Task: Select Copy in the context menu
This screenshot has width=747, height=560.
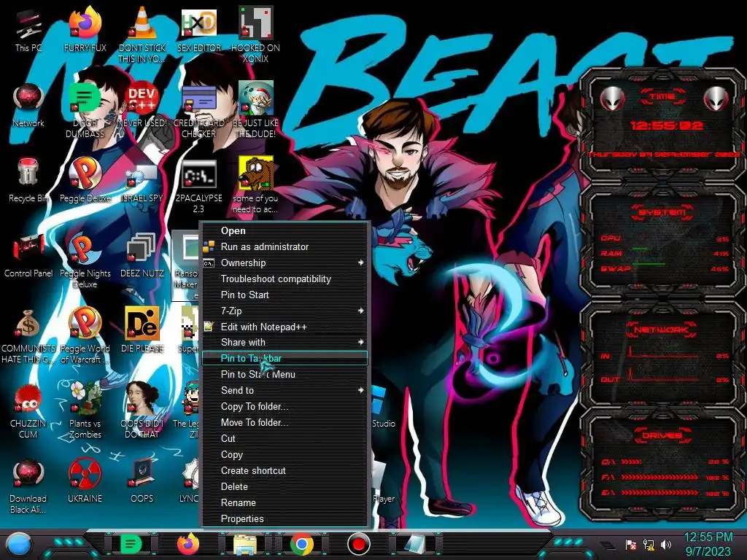Action: [x=285, y=455]
